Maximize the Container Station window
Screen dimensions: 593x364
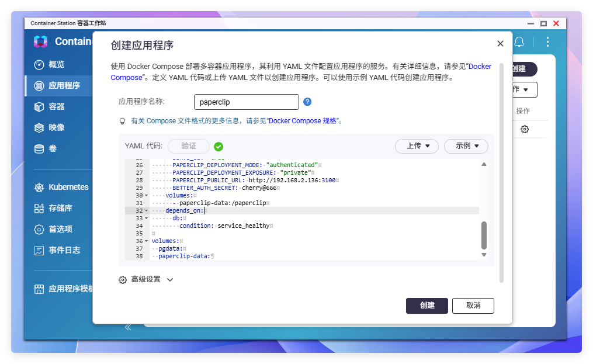(x=543, y=23)
